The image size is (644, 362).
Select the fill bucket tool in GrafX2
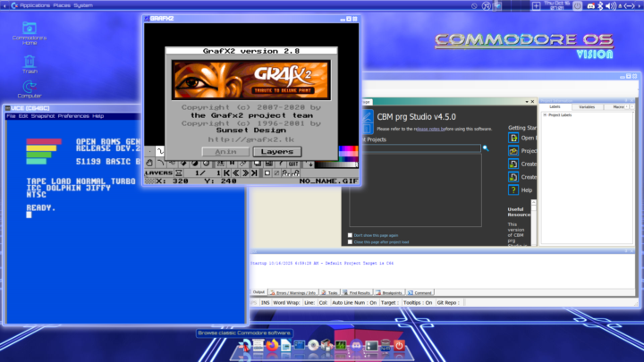[183, 164]
